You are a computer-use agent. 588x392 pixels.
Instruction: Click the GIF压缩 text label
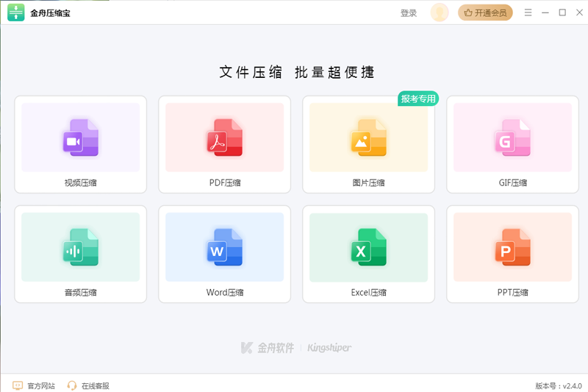click(x=512, y=183)
